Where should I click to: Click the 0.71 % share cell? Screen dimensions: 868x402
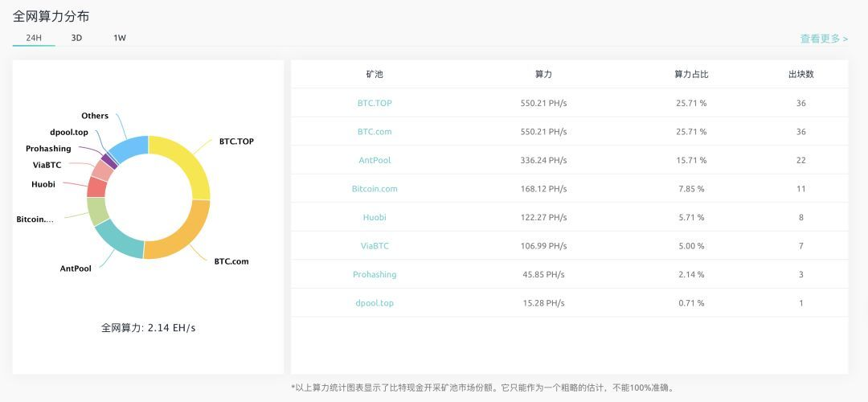pos(691,303)
